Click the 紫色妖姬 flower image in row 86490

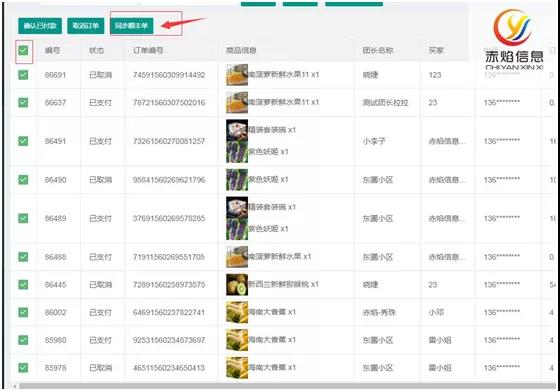tap(237, 180)
